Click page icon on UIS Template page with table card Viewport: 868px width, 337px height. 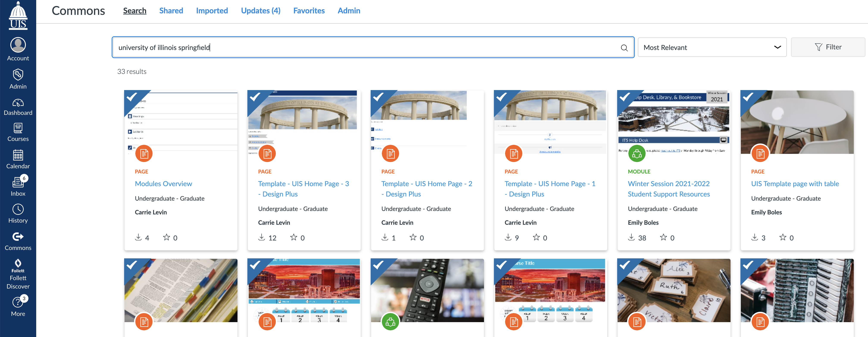click(760, 154)
